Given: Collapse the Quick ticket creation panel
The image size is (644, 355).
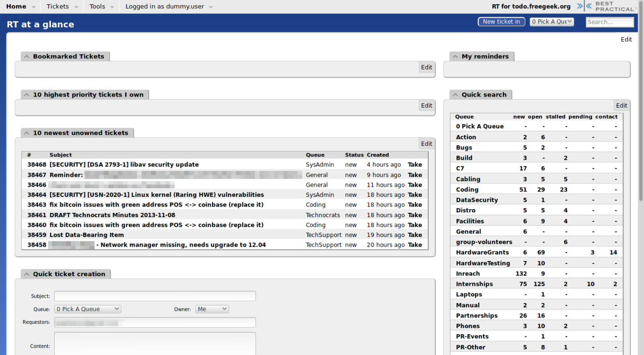Looking at the screenshot, I should (x=27, y=274).
